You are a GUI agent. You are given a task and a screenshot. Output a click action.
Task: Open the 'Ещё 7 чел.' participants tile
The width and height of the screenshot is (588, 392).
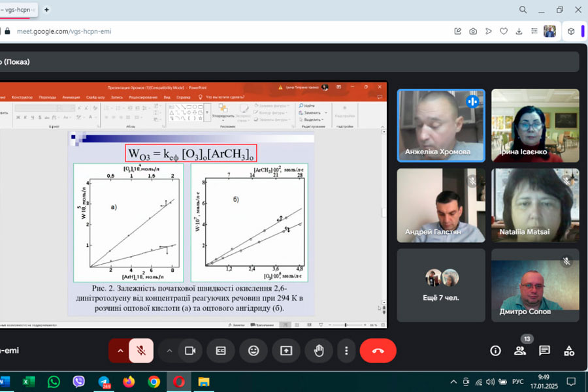(x=441, y=285)
